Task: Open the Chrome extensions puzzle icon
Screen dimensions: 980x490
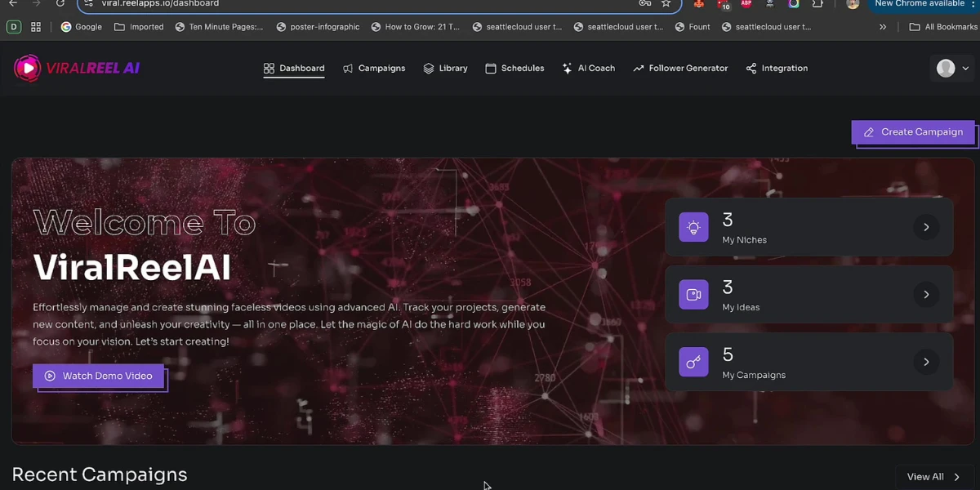Action: (x=817, y=3)
